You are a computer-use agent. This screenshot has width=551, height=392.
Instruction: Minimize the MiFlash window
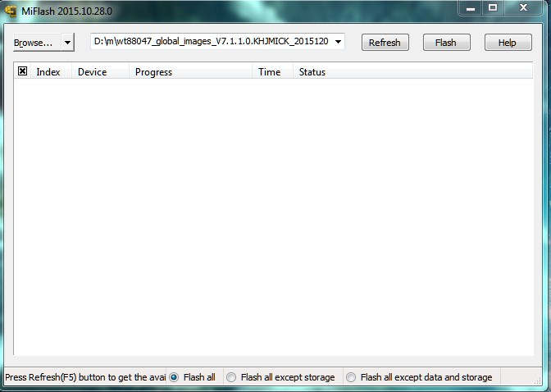click(x=470, y=7)
